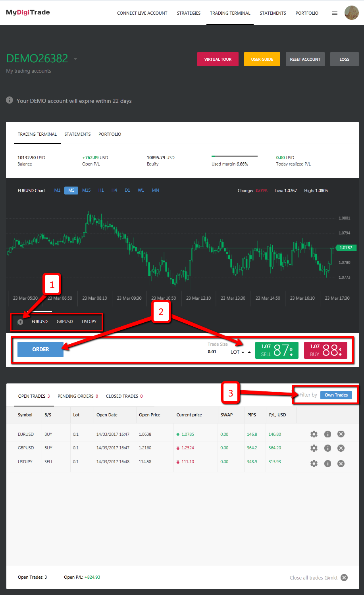Click the Close all trades @mkt icon
Image resolution: width=364 pixels, height=595 pixels.
click(344, 578)
